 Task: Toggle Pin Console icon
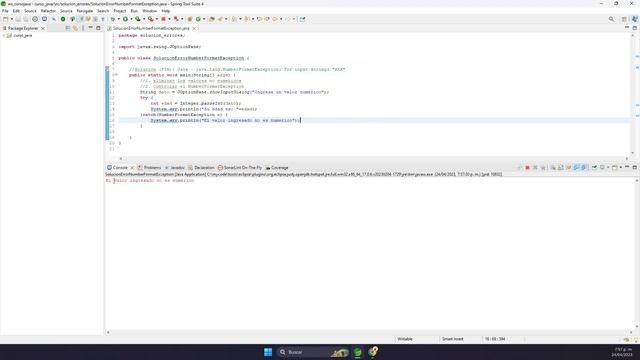click(594, 168)
